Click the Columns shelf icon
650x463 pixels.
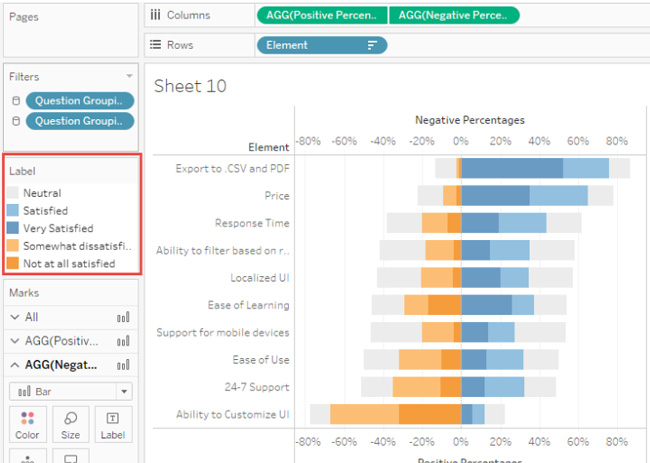(x=154, y=15)
